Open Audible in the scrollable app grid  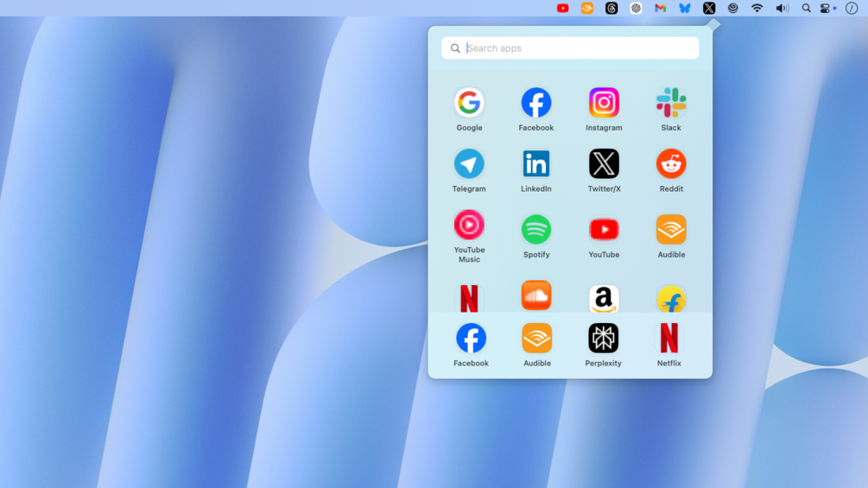click(x=671, y=230)
